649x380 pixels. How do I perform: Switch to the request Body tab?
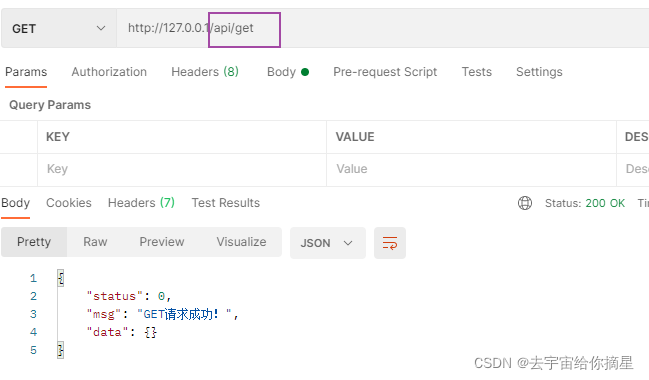coord(288,72)
